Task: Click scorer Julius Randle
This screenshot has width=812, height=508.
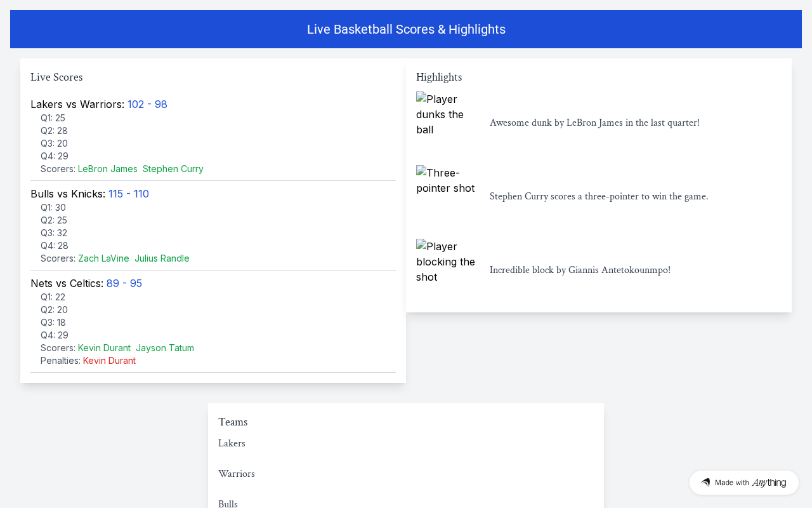Action: click(x=162, y=258)
